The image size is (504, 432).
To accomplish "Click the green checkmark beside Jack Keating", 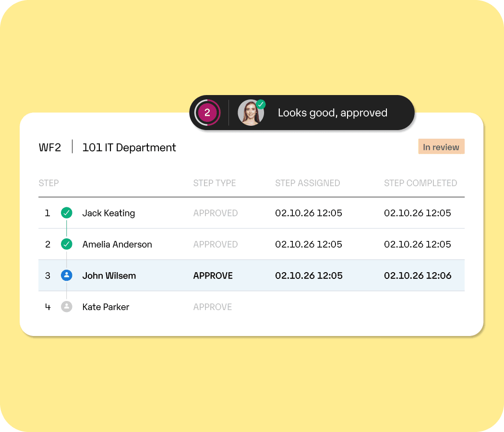I will pos(67,213).
